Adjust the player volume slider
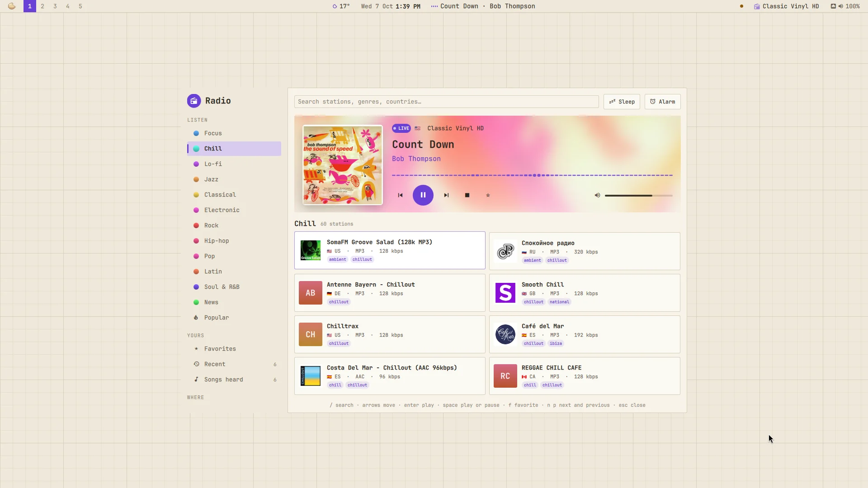The image size is (868, 488). click(x=638, y=196)
